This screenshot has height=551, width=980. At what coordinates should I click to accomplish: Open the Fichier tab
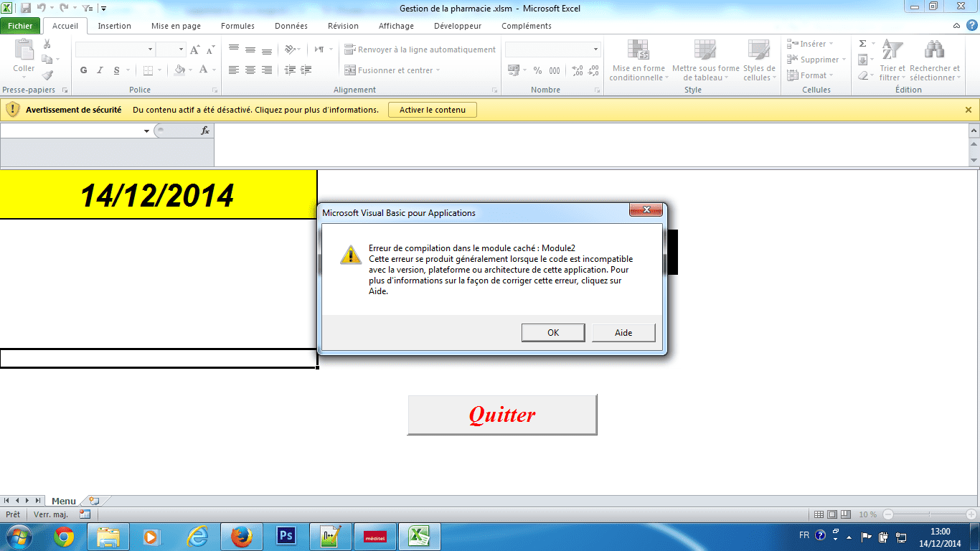click(x=20, y=26)
